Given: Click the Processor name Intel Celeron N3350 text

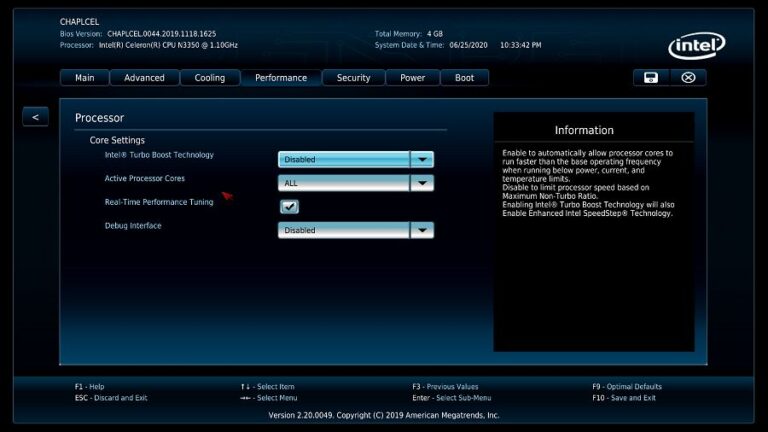Looking at the screenshot, I should click(x=168, y=45).
